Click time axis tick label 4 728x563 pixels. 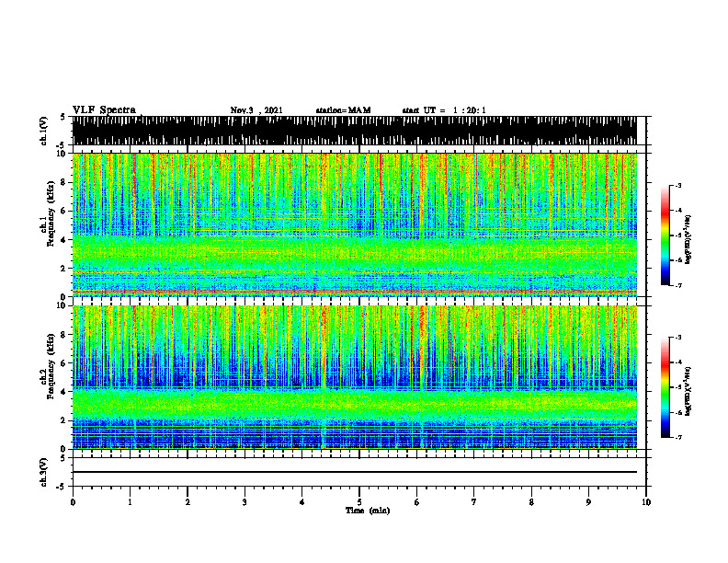302,502
